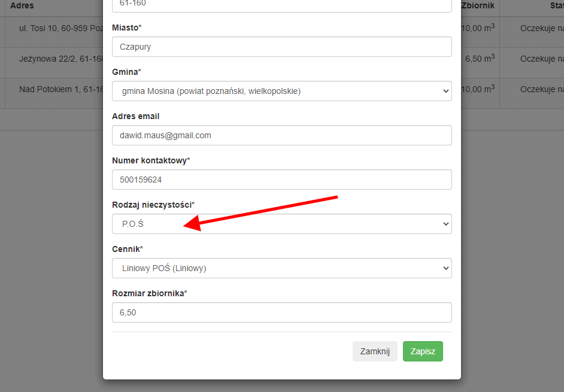Click the Zbiornik column header

point(478,5)
